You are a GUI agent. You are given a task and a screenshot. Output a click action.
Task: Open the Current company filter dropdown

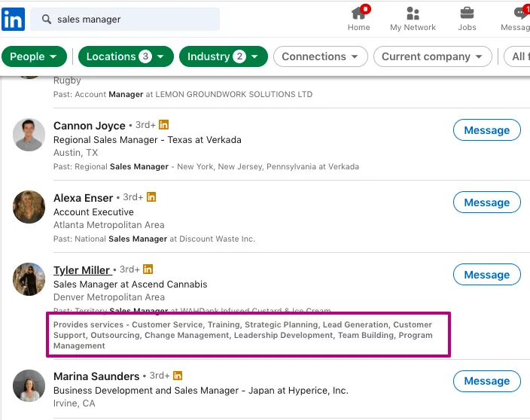click(x=433, y=56)
